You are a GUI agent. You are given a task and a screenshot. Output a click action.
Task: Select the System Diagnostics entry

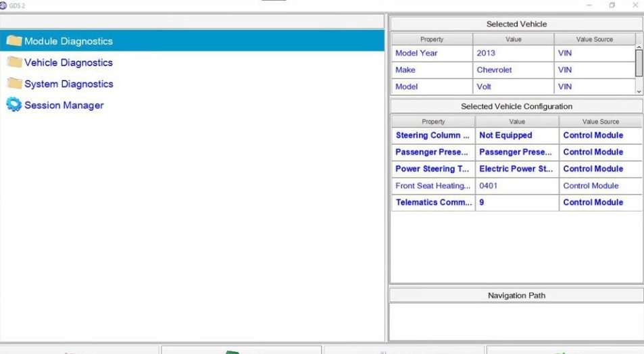192,83
